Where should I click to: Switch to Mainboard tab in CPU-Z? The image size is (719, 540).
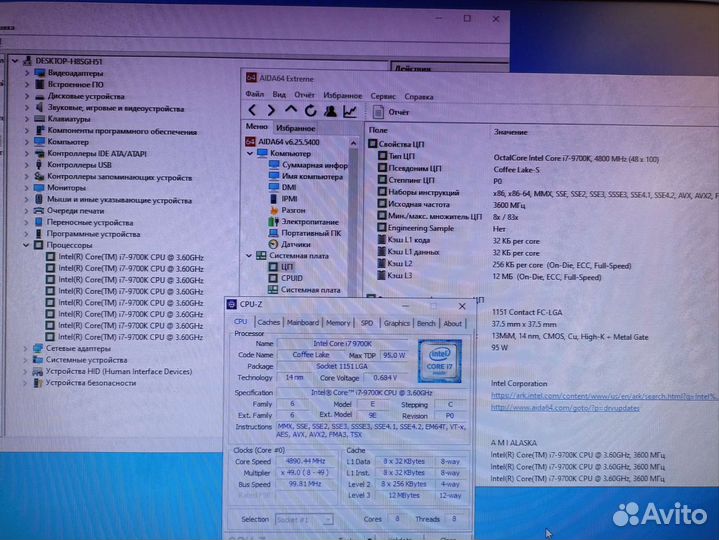coord(303,323)
